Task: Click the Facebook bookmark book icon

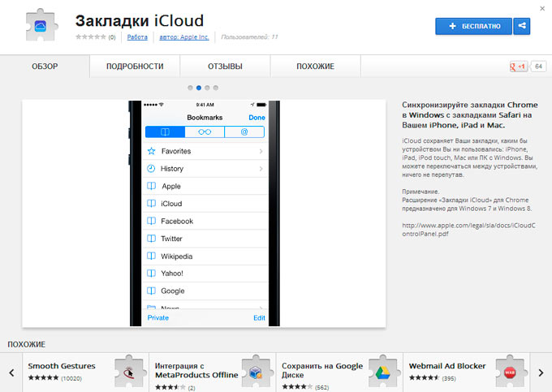Action: [x=151, y=221]
